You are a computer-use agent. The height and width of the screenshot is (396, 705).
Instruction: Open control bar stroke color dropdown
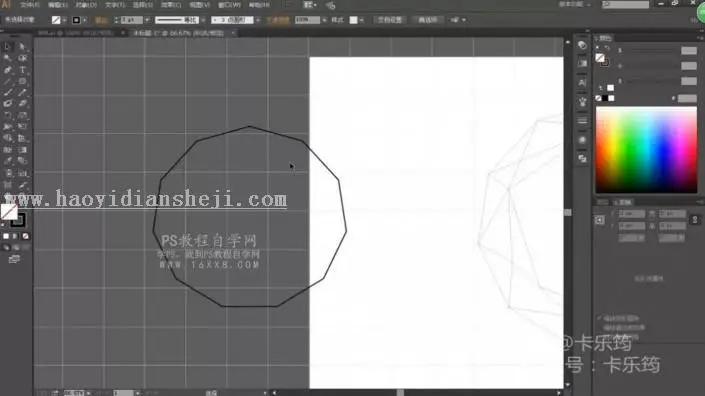tap(84, 20)
